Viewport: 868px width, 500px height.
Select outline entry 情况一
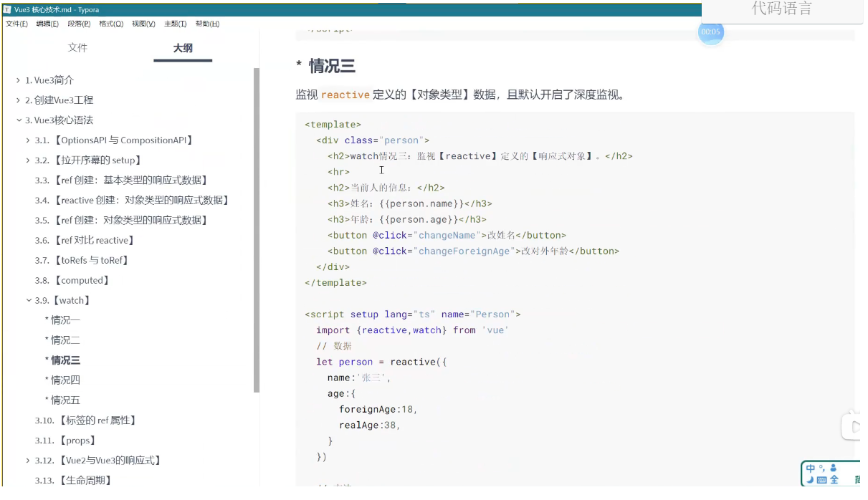click(x=62, y=320)
